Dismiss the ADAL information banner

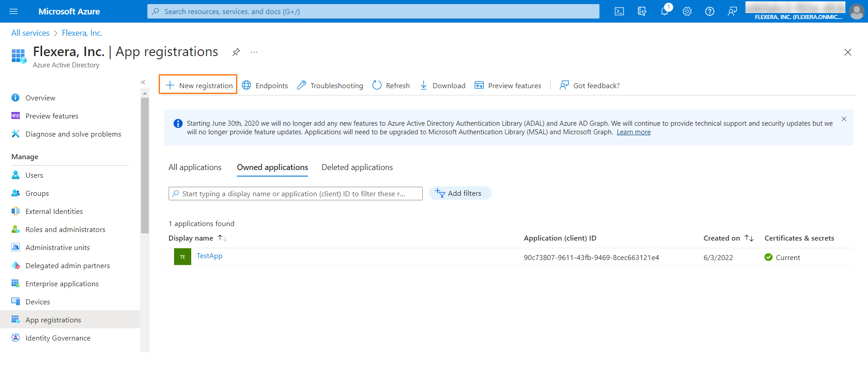[x=844, y=119]
